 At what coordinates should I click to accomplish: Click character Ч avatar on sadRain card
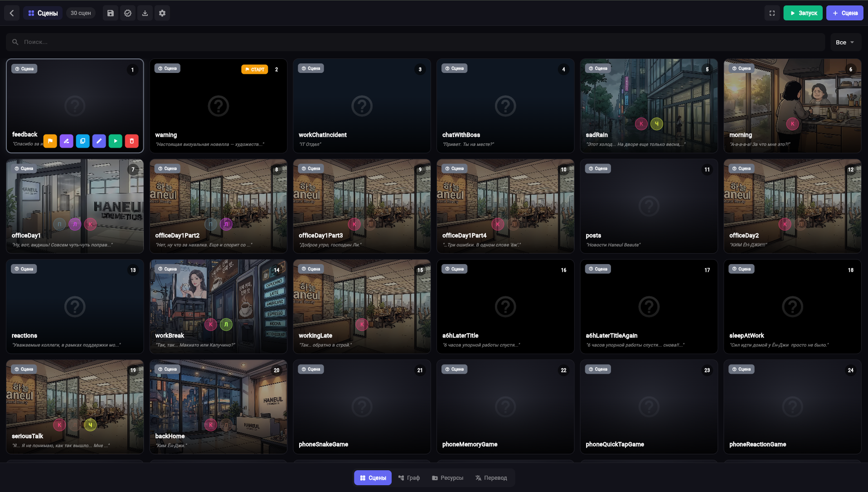coord(657,124)
